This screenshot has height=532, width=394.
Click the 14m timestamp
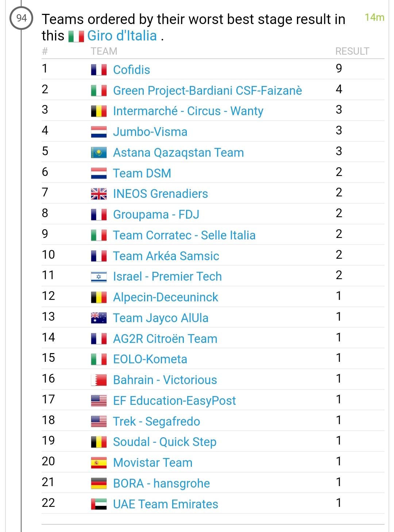tap(374, 17)
